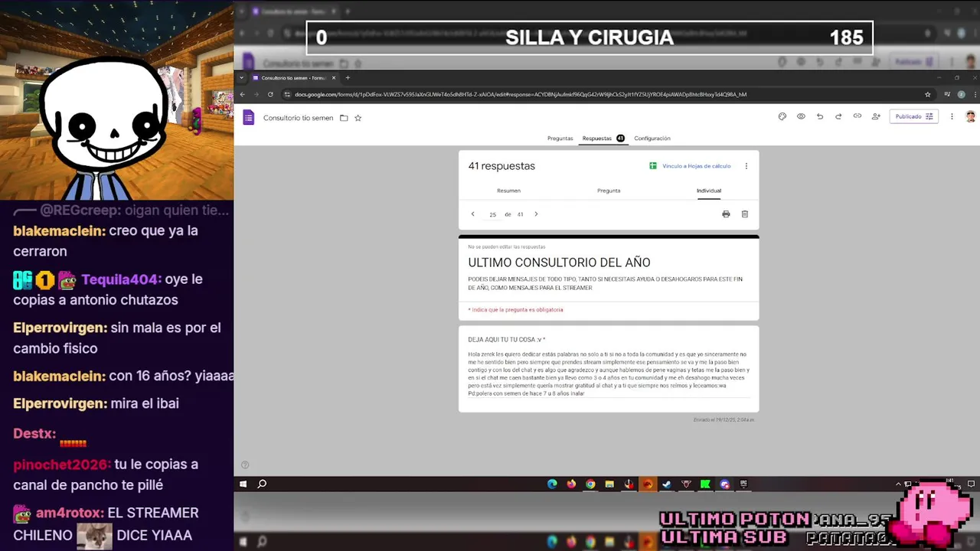Click the ULTIMO CONSULTORIO DEL AÑO heading
This screenshot has width=980, height=551.
coord(559,262)
